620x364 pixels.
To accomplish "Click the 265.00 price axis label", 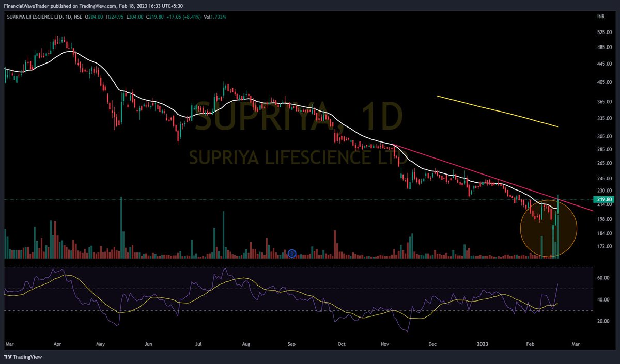I will pyautogui.click(x=604, y=163).
